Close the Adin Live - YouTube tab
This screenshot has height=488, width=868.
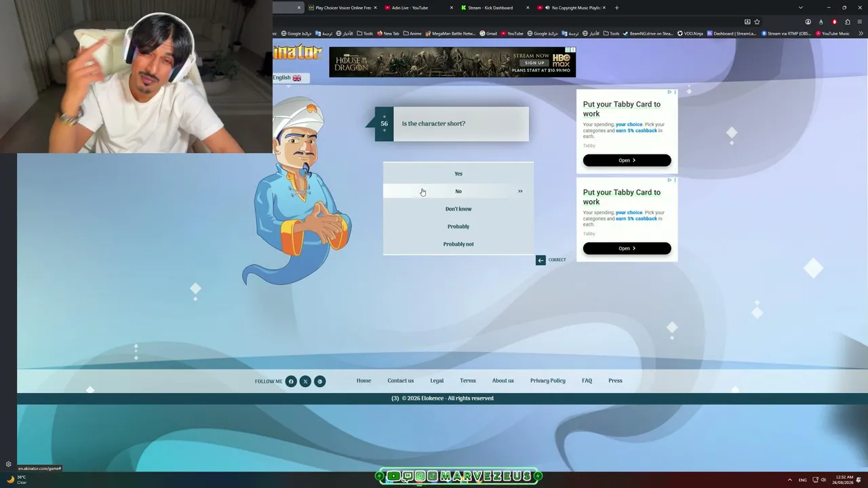pyautogui.click(x=451, y=8)
